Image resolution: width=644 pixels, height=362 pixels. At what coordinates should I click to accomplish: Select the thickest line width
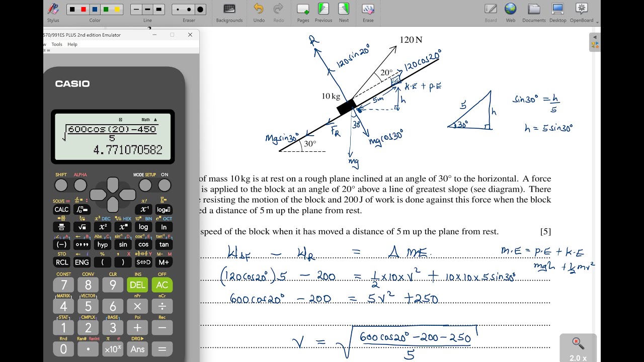pos(159,10)
